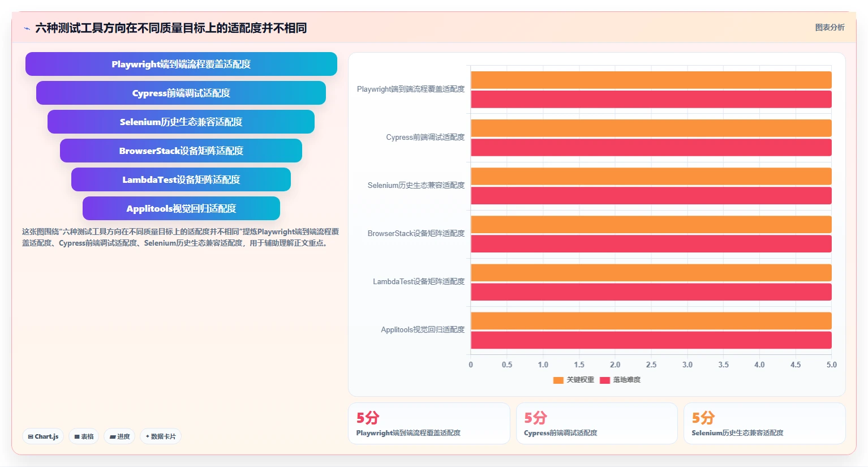Viewport: 868px width, 467px height.
Task: Click the orange bar for Playwright端到端流程覆盖适配度
Action: click(x=651, y=80)
